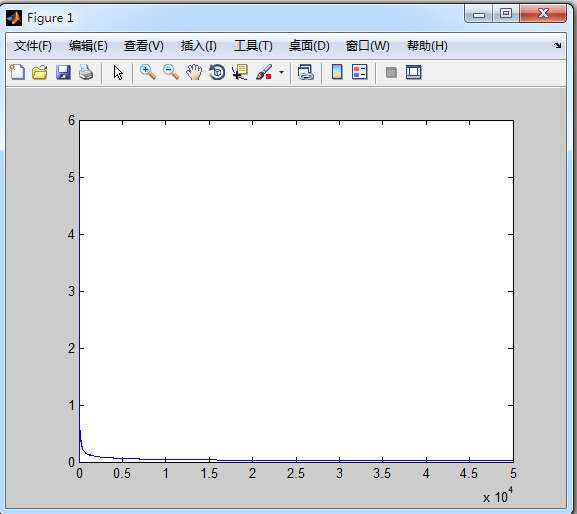
Task: Open file with folder icon
Action: 40,72
